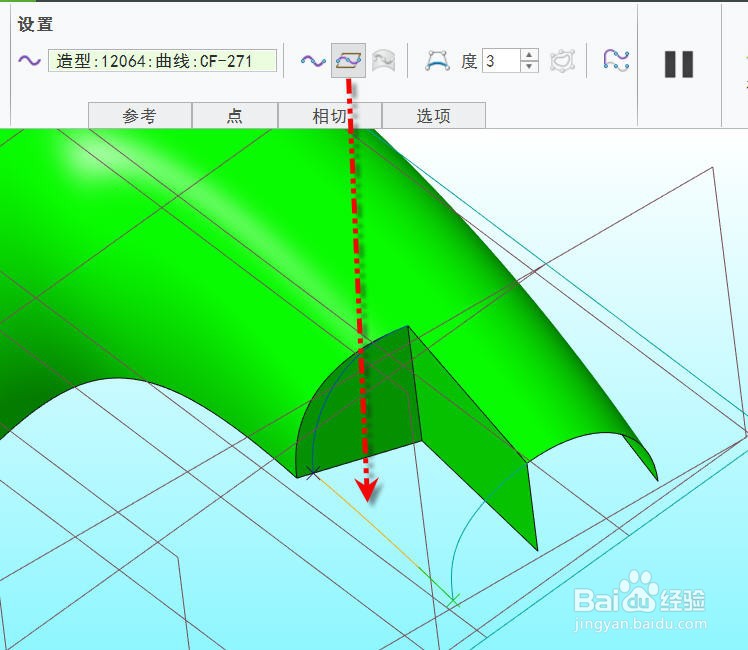Open the 点 tab
The height and width of the screenshot is (650, 748).
click(235, 115)
